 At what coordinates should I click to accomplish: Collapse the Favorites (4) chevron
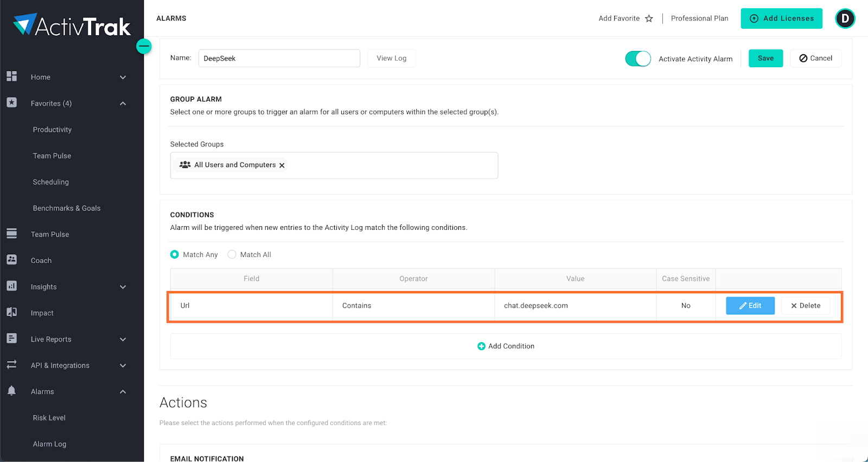[x=123, y=104]
